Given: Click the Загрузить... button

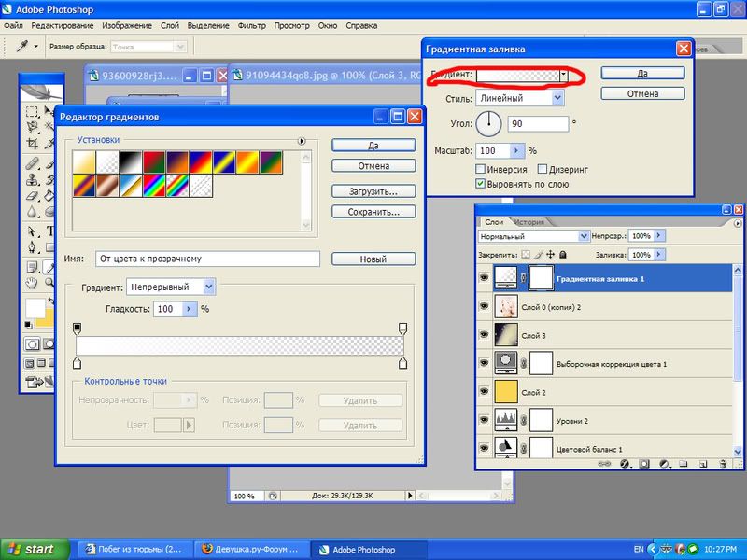Looking at the screenshot, I should tap(373, 191).
